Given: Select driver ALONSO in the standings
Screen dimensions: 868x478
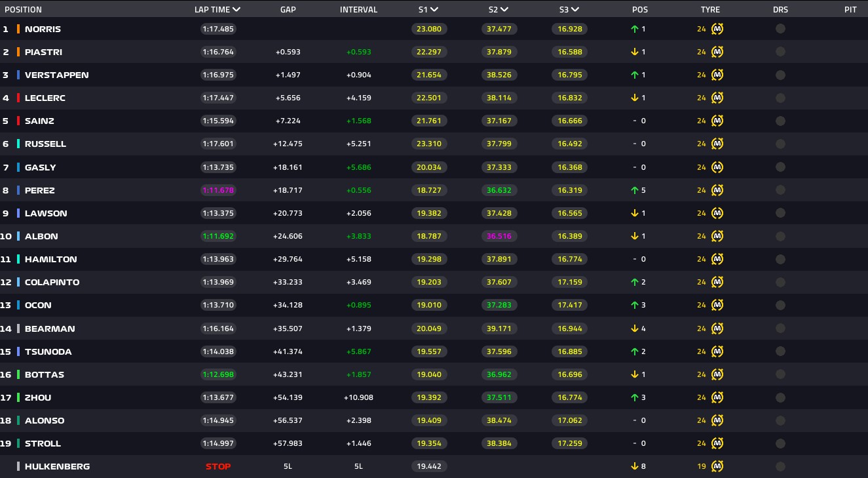Looking at the screenshot, I should point(45,420).
